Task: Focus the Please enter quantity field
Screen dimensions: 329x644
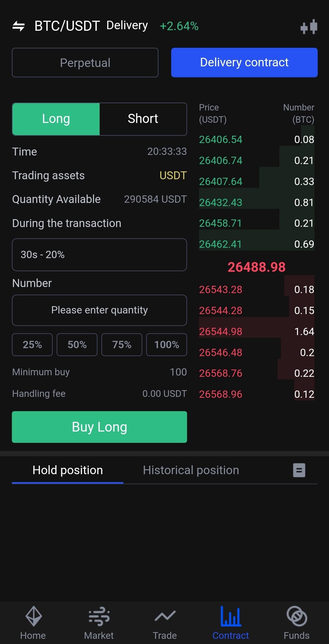Action: 99,310
